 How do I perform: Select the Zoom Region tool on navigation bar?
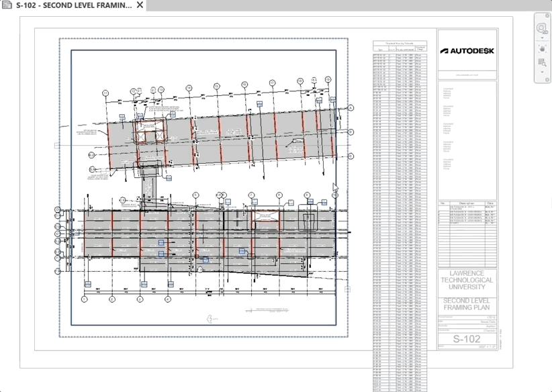pos(542,61)
